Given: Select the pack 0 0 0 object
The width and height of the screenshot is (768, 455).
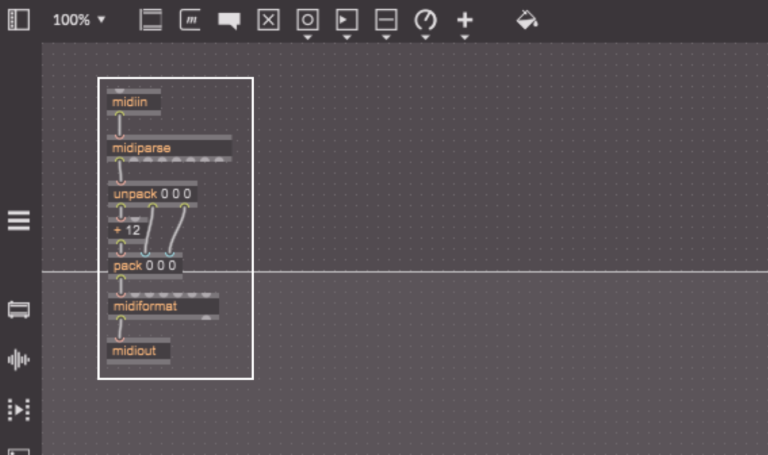Looking at the screenshot, I should 145,265.
